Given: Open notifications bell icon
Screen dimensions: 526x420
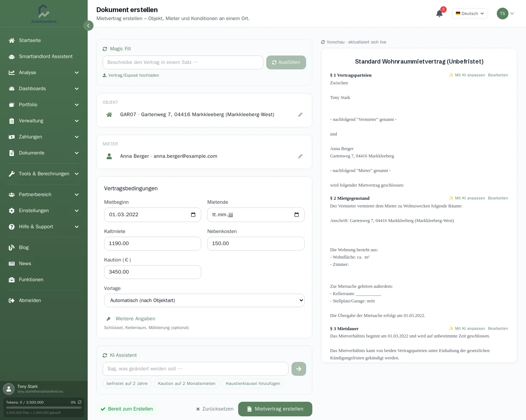Looking at the screenshot, I should pos(439,14).
